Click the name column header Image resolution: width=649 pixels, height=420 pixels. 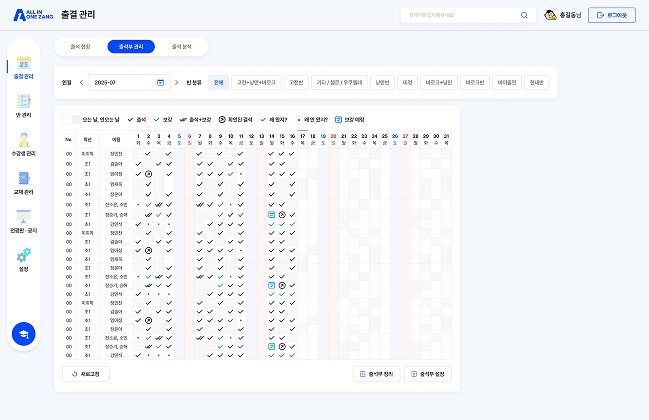tap(116, 140)
